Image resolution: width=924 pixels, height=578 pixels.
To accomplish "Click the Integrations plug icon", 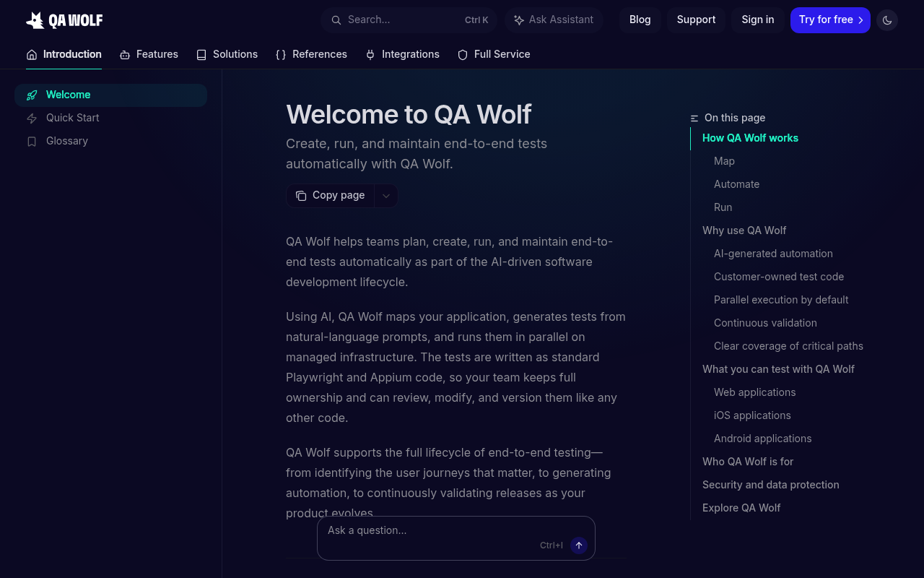I will point(370,55).
